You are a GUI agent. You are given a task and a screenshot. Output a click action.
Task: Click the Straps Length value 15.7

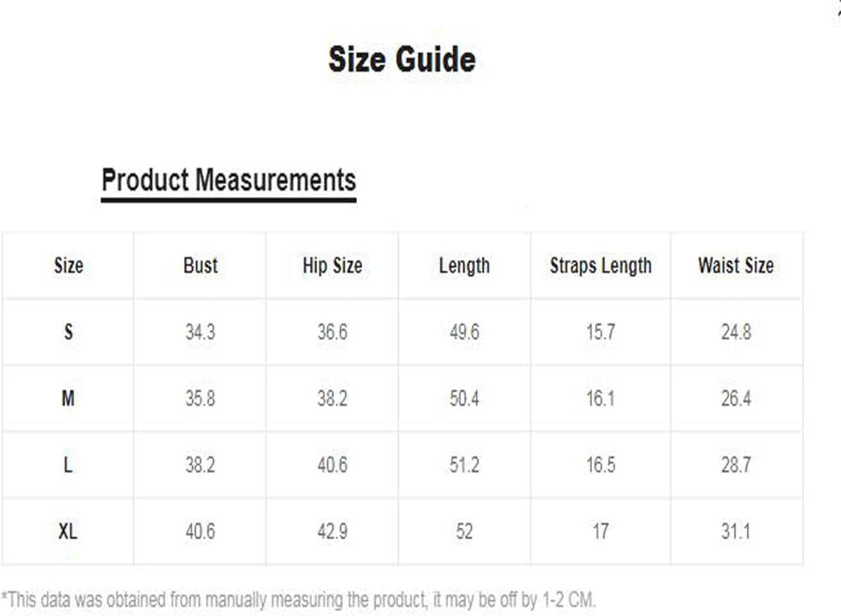(x=600, y=332)
